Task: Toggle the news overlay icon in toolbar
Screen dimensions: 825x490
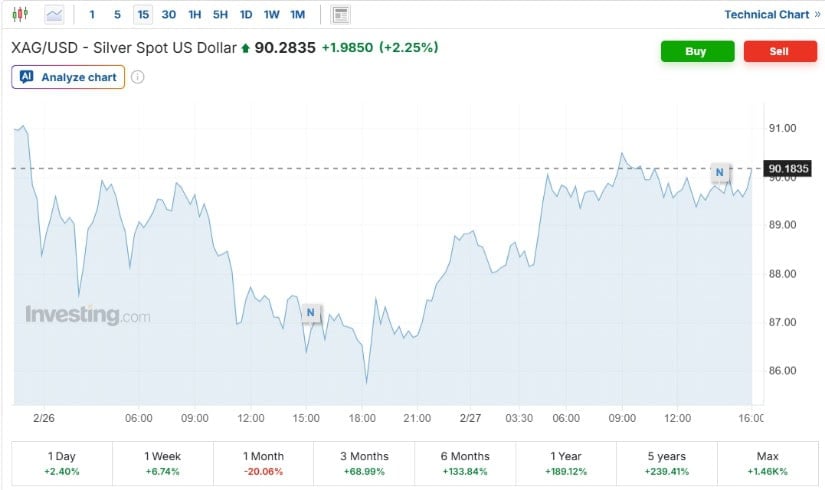Action: pyautogui.click(x=341, y=15)
